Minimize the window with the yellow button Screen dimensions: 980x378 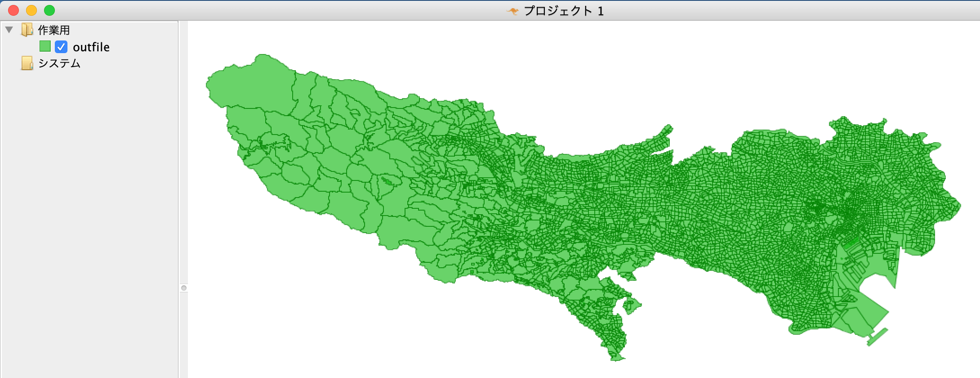pyautogui.click(x=31, y=10)
